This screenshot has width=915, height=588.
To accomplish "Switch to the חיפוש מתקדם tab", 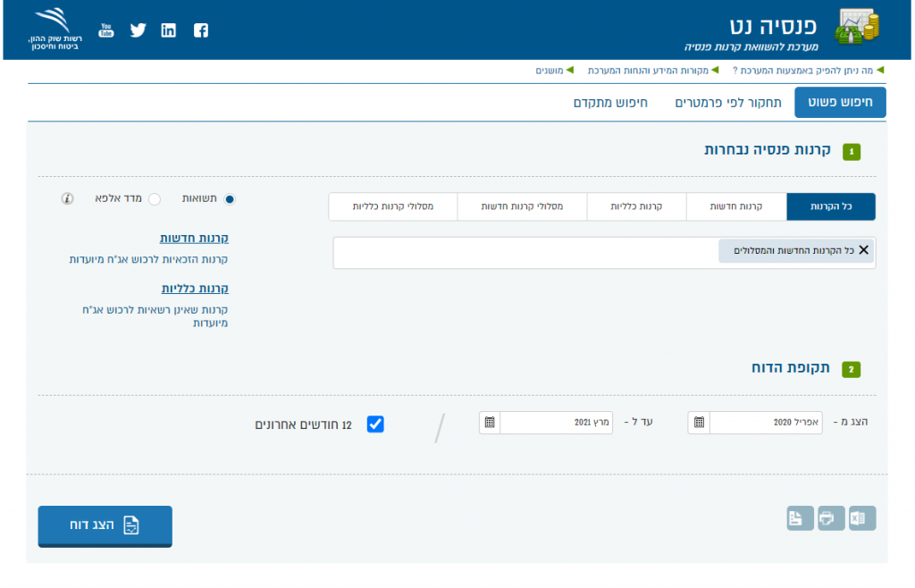I will 610,103.
